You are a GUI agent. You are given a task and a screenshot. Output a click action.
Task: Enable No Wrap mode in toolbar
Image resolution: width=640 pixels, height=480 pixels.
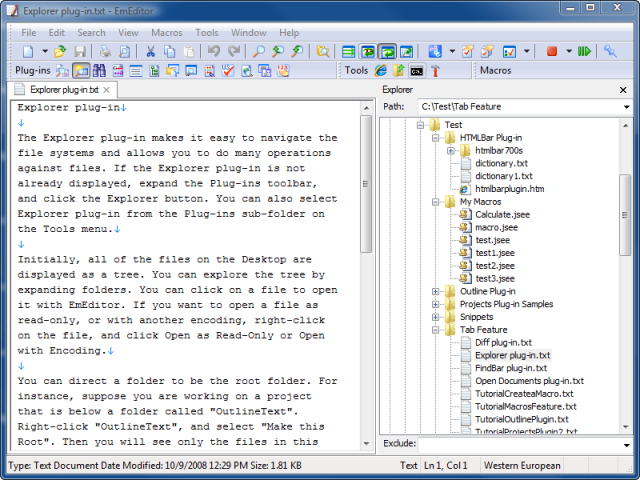(x=348, y=51)
